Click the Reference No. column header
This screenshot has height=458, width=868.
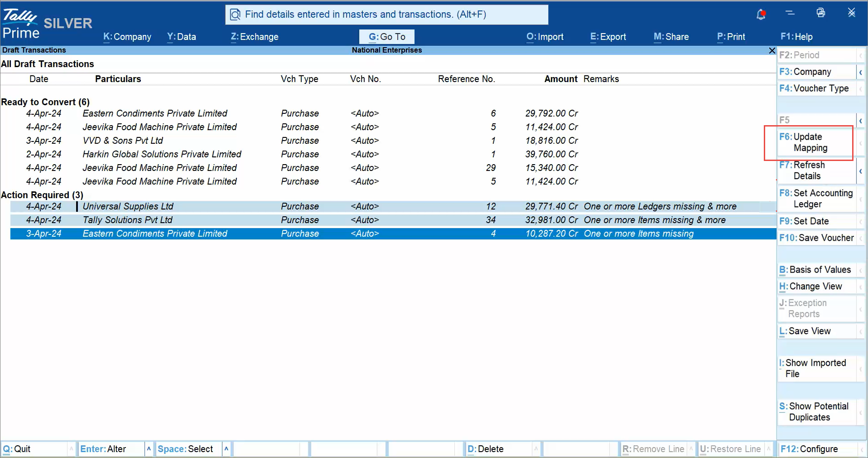(467, 79)
